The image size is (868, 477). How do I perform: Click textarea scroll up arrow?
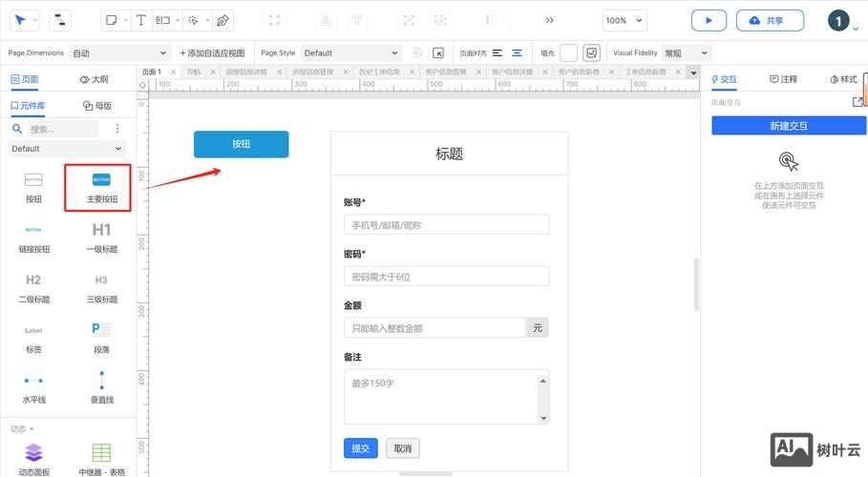coord(543,381)
